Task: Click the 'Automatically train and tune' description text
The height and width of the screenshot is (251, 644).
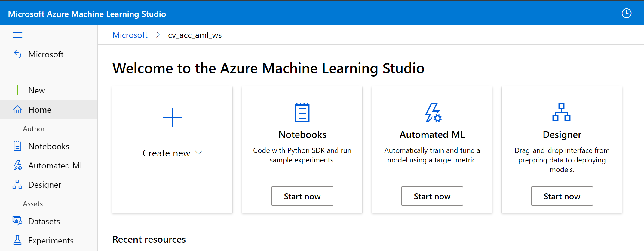Action: pos(432,155)
